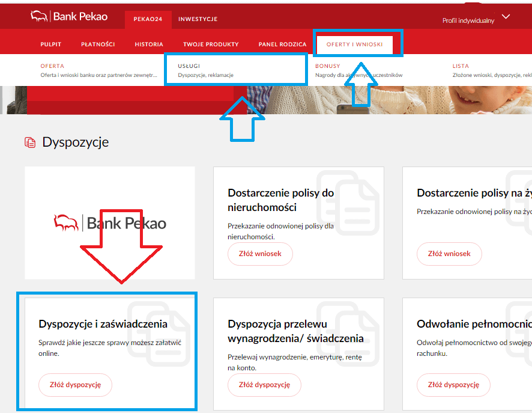Click Złóż wniosek for Dostarczenie polisy do nieruchomości
Screen dimensions: 532x413
(260, 254)
